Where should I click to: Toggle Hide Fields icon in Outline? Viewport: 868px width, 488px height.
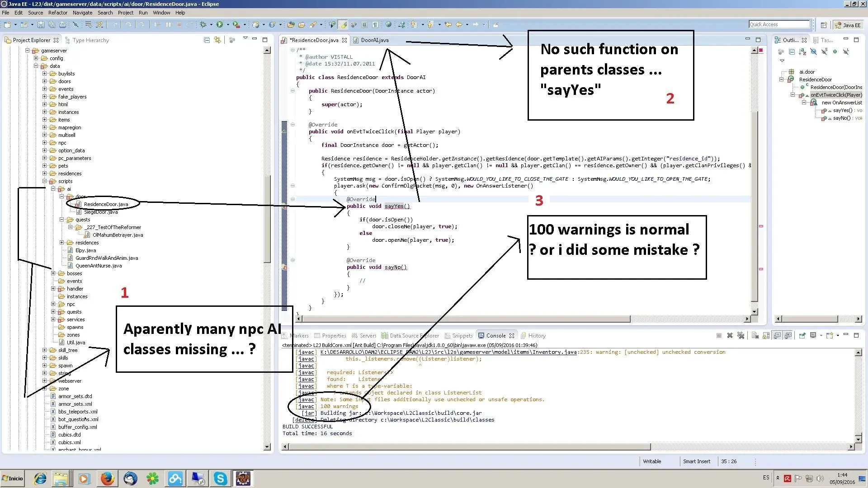(813, 52)
